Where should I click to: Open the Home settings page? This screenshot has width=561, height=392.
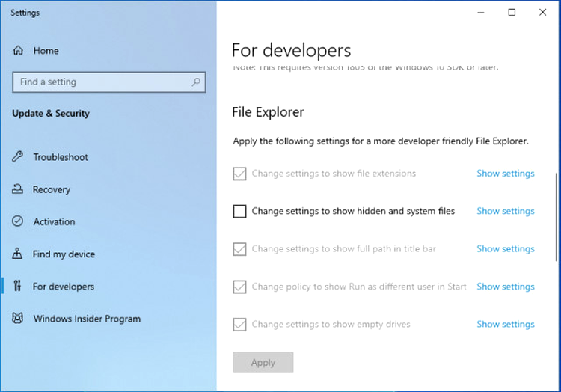[46, 51]
